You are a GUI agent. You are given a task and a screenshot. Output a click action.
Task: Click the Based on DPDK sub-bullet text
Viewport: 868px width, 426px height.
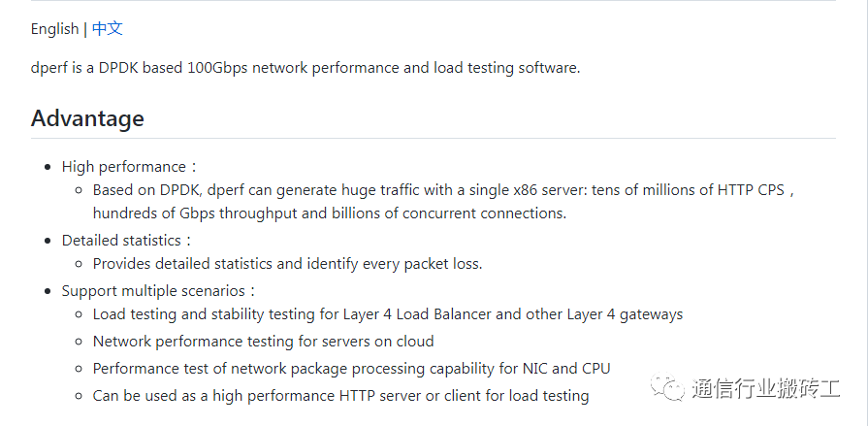pos(444,190)
